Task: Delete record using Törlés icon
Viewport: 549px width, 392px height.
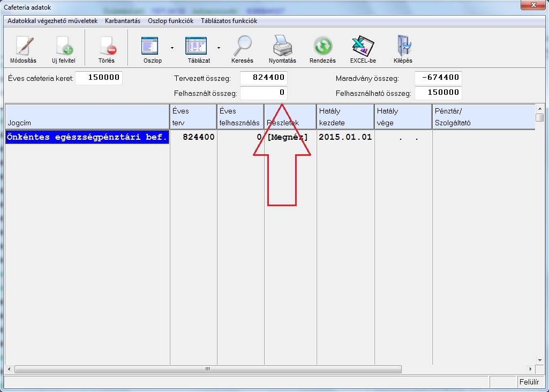Action: coord(106,48)
